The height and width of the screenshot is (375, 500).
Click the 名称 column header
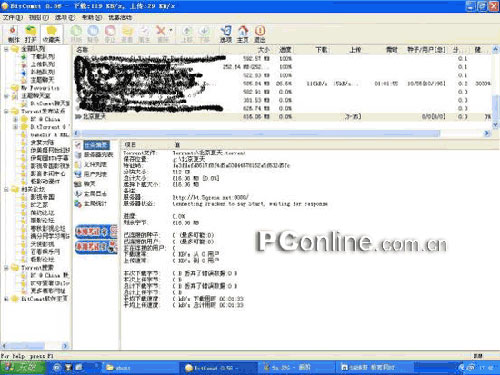(x=82, y=50)
